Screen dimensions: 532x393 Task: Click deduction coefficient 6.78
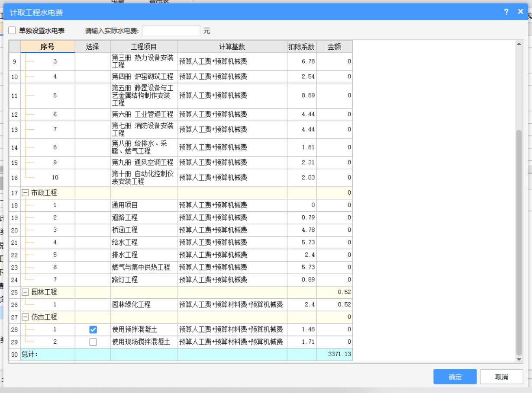point(308,61)
